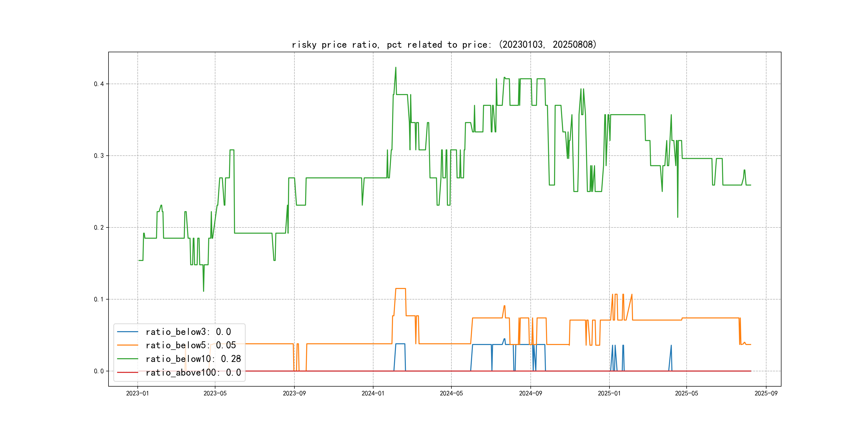This screenshot has width=868, height=434.
Task: Click the 0.3 y-axis tick label
Action: pyautogui.click(x=99, y=156)
